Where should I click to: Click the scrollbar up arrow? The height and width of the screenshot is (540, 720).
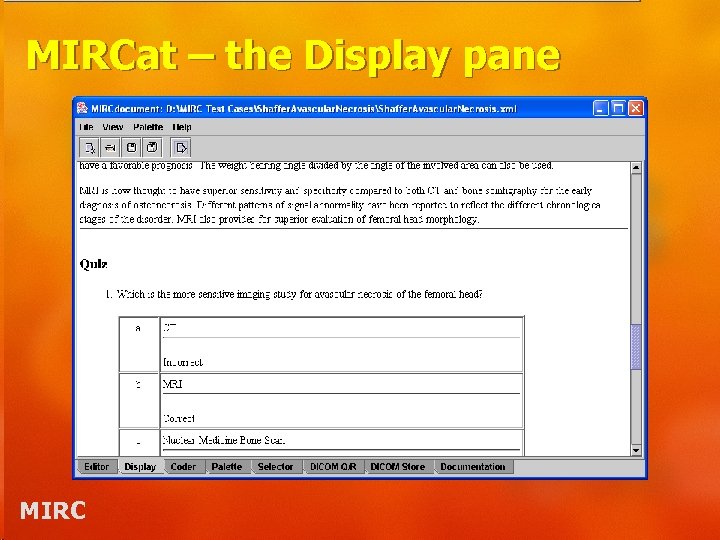tap(636, 168)
